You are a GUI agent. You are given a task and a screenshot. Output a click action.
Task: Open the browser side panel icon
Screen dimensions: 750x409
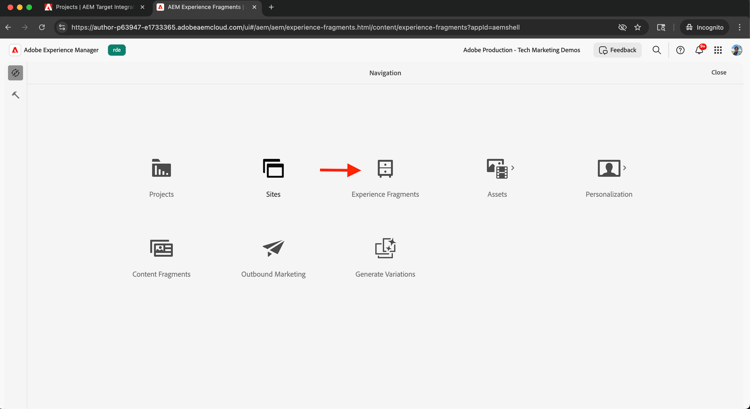[x=661, y=27]
